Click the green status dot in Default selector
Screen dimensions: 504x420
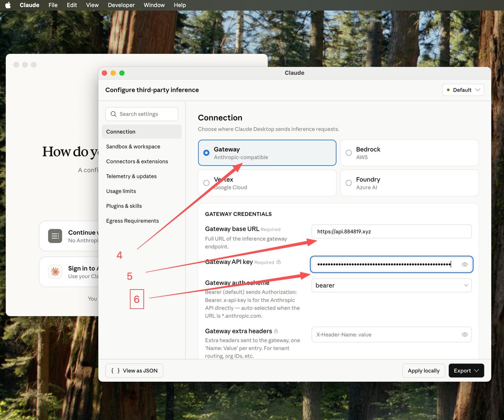[448, 90]
